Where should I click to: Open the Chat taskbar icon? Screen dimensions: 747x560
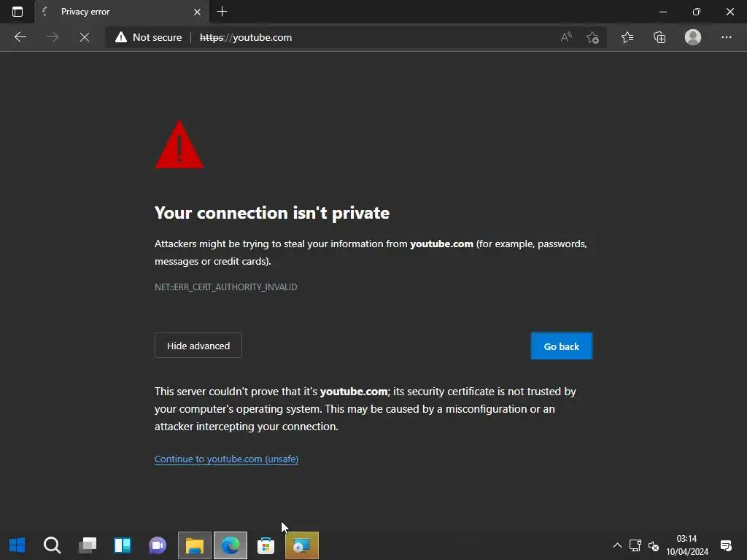pos(158,545)
